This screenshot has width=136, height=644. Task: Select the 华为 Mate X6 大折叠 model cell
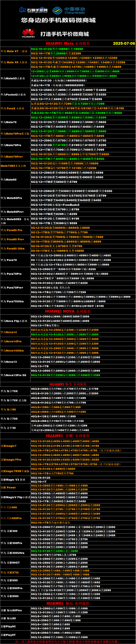coord(15,62)
